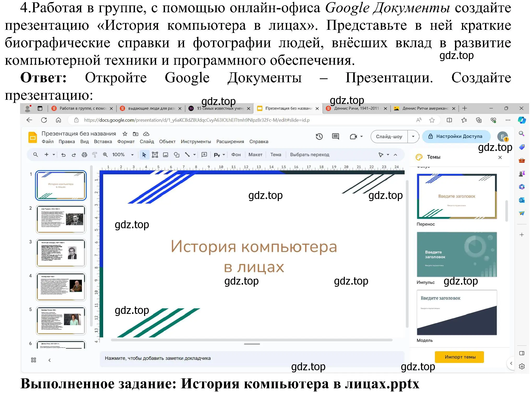The width and height of the screenshot is (532, 393).
Task: Collapse the filmstrip panel arrow
Action: point(49,360)
